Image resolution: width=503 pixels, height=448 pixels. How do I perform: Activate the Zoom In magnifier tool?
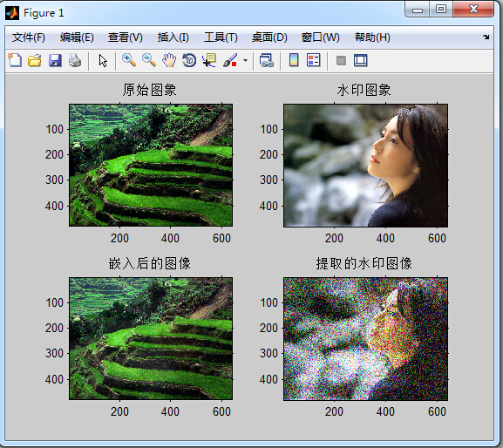[x=129, y=60]
